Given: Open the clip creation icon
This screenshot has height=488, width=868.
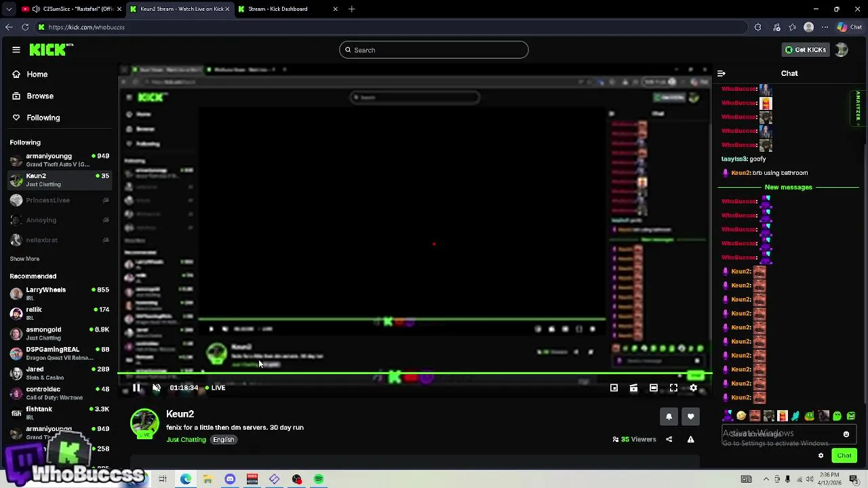Looking at the screenshot, I should tap(633, 388).
